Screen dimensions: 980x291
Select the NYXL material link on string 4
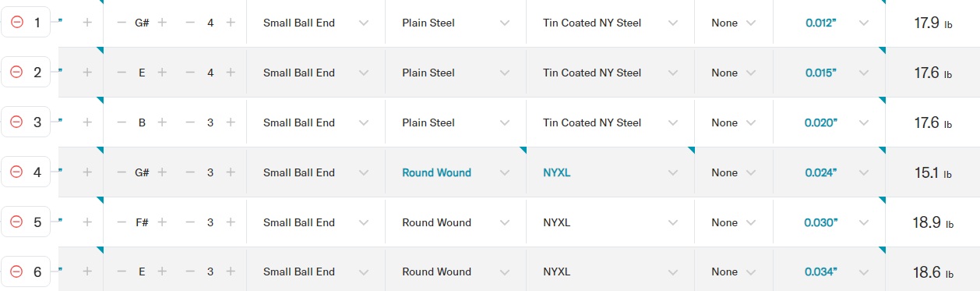pos(557,172)
